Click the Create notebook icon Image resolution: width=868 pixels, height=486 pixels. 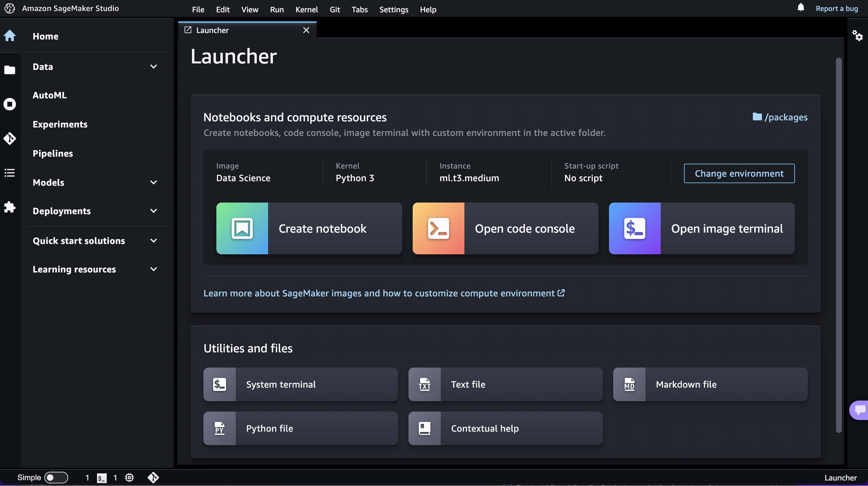click(242, 228)
